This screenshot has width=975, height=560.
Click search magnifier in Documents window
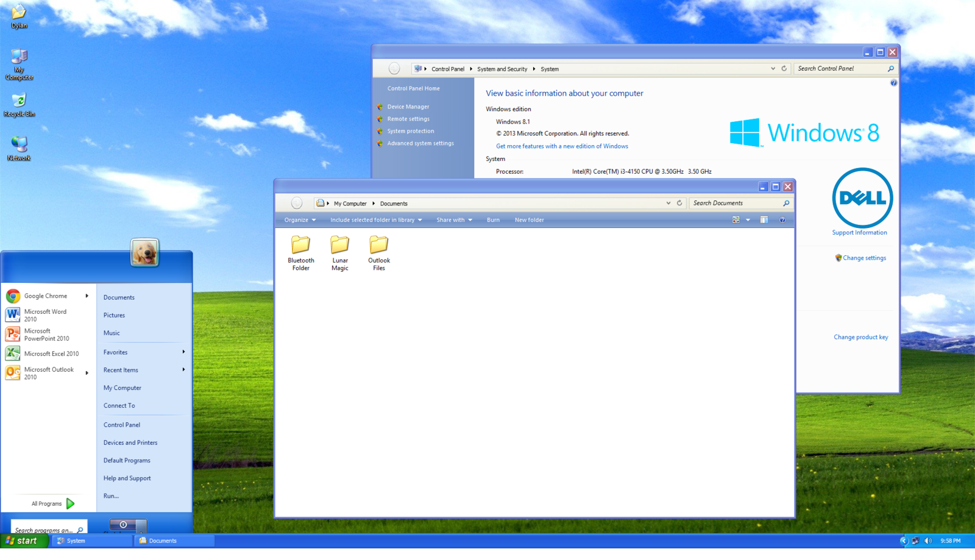pos(786,203)
